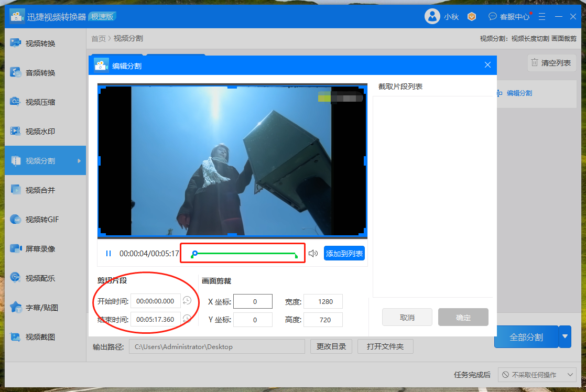Select 视频转换 in the sidebar

point(40,43)
